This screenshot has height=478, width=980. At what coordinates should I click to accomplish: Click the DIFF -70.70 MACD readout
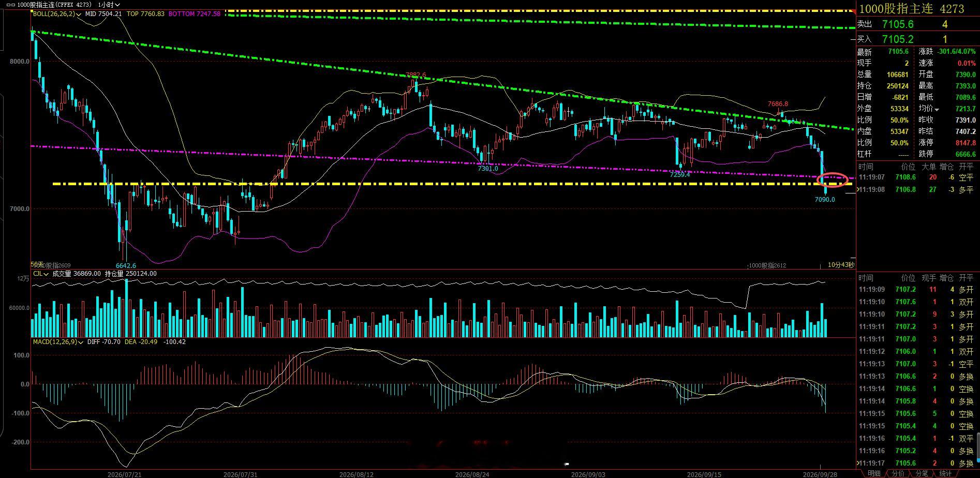[104, 342]
